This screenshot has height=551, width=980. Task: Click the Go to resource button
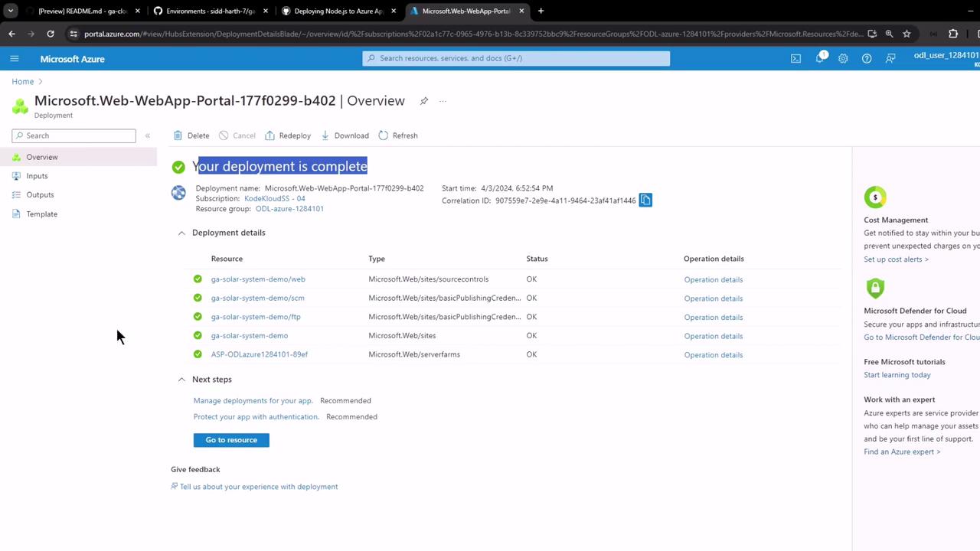pyautogui.click(x=231, y=440)
